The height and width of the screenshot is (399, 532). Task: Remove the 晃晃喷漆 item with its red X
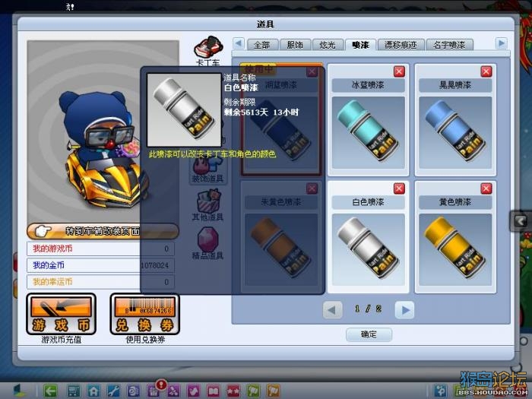pyautogui.click(x=486, y=71)
